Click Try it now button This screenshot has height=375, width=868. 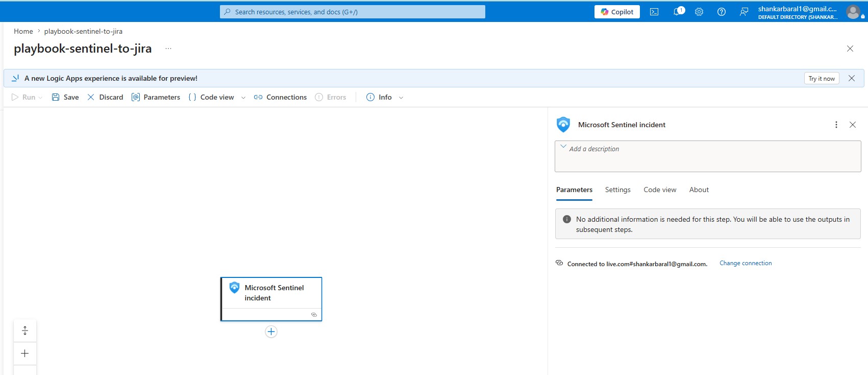pos(822,78)
